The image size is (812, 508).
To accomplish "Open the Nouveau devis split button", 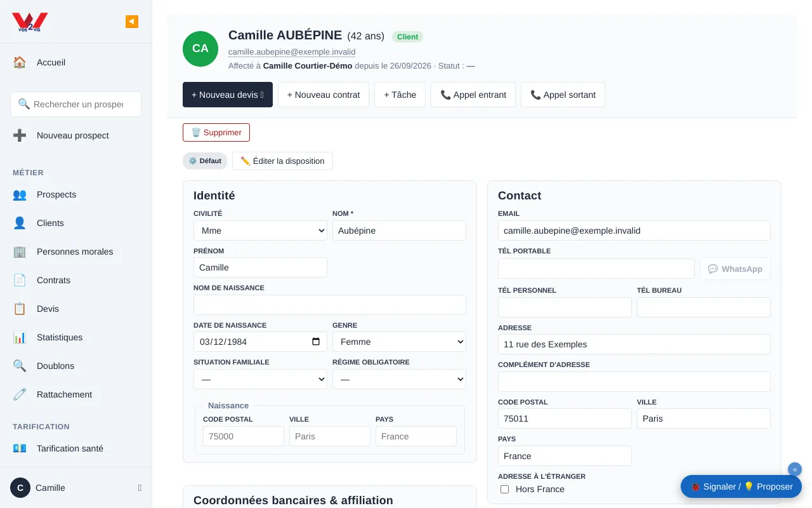I will pos(228,95).
